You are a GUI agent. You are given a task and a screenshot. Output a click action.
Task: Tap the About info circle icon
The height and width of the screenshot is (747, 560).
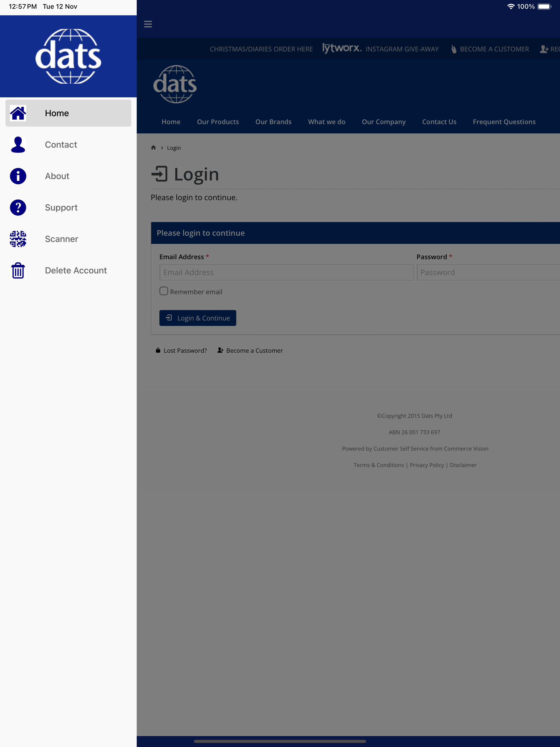tap(18, 176)
